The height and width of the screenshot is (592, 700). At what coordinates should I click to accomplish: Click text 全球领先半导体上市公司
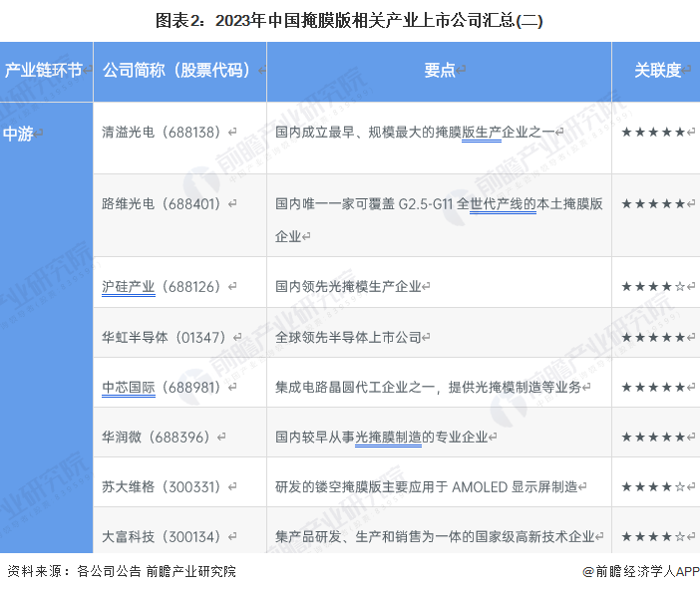(348, 337)
